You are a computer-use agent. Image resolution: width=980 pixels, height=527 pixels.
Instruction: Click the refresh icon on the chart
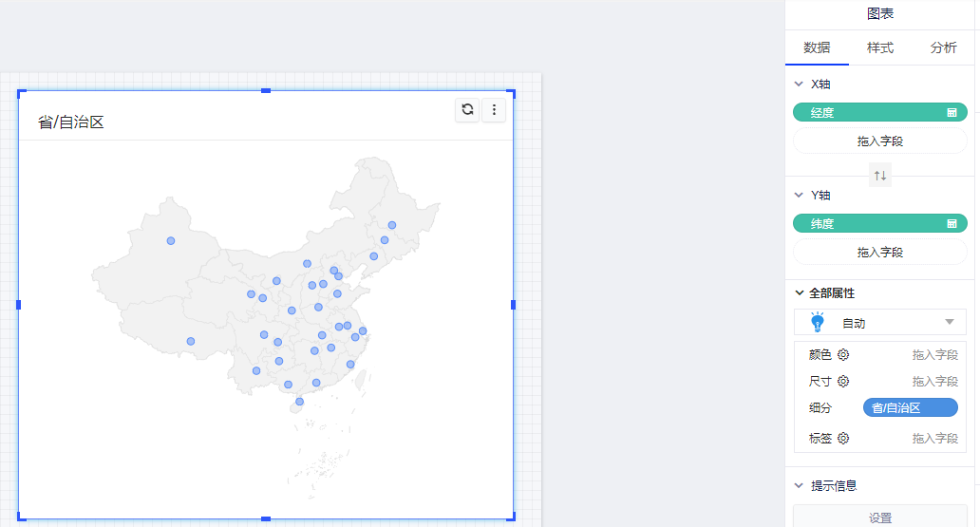[x=467, y=109]
